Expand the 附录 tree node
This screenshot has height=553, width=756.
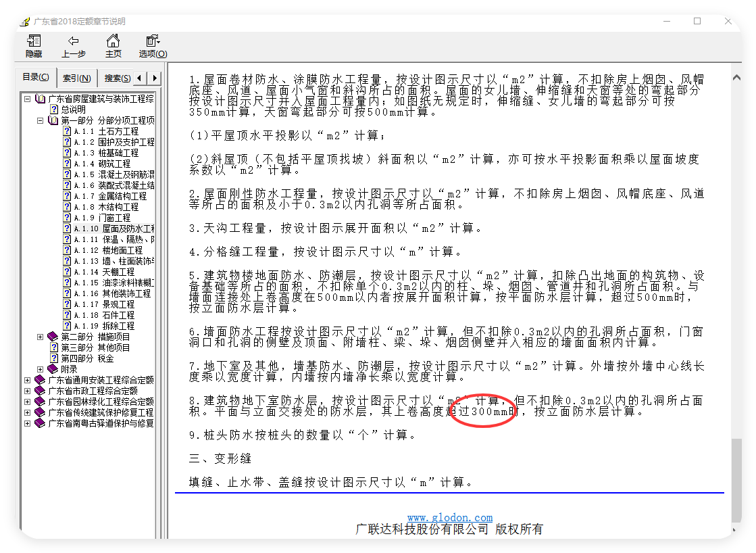coord(40,369)
